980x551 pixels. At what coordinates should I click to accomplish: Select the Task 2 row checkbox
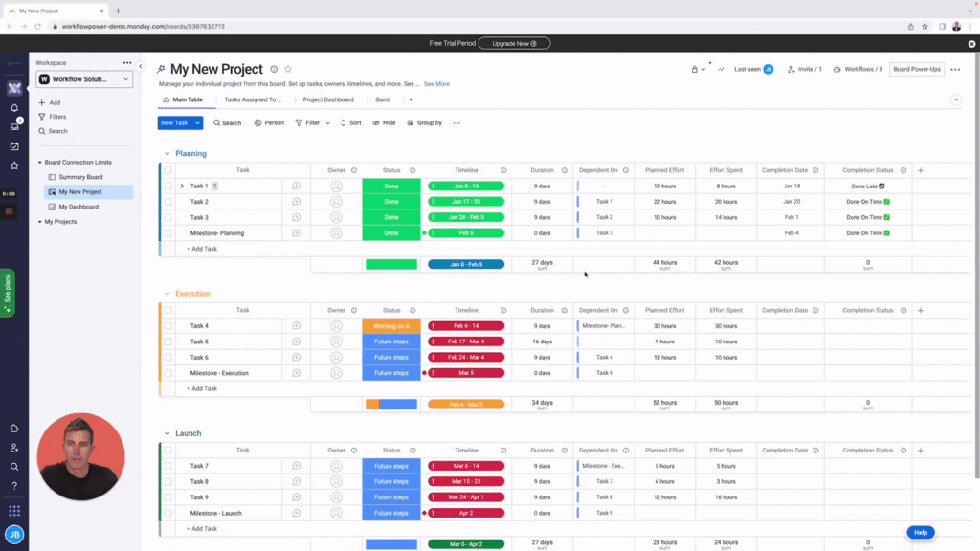[x=168, y=202]
